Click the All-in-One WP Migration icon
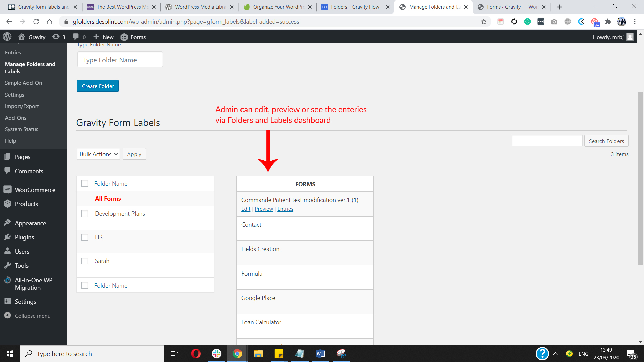This screenshot has width=644, height=362. (x=7, y=280)
